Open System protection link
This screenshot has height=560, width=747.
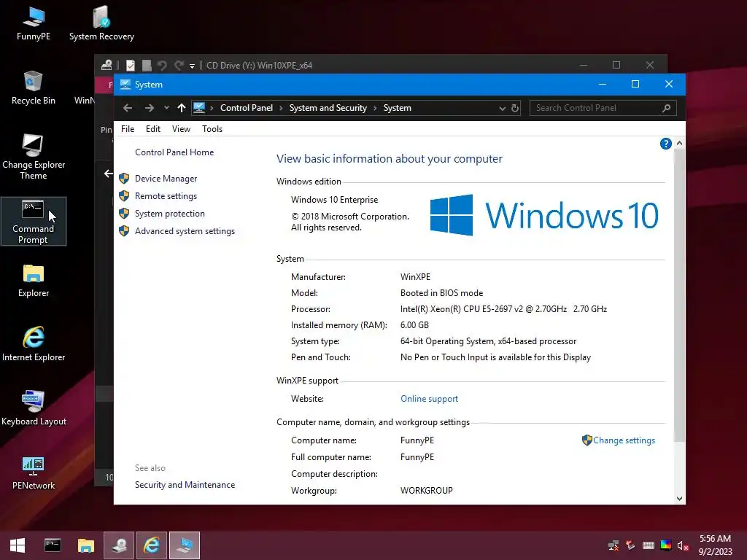[x=169, y=214]
